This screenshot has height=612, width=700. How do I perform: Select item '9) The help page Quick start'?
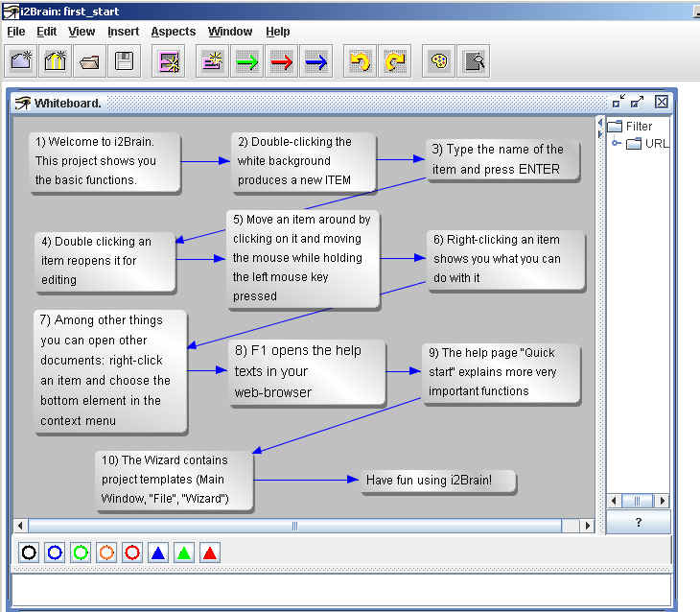(501, 373)
